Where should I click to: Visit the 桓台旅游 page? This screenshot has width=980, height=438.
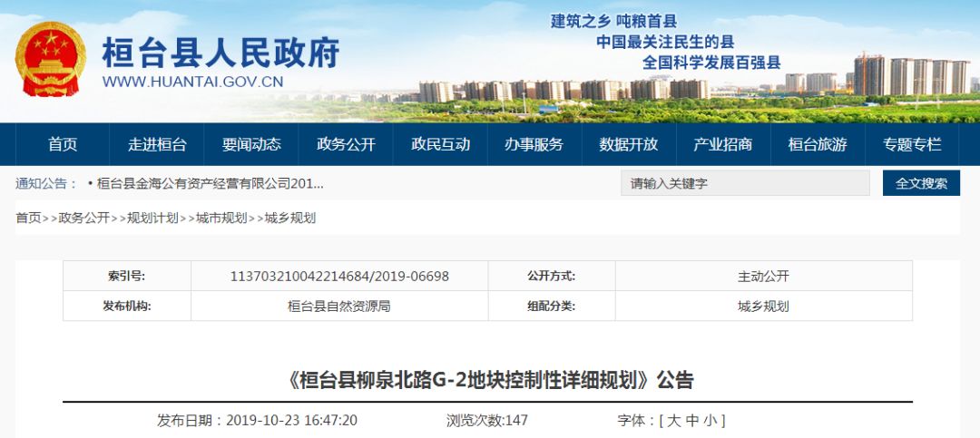click(x=818, y=144)
